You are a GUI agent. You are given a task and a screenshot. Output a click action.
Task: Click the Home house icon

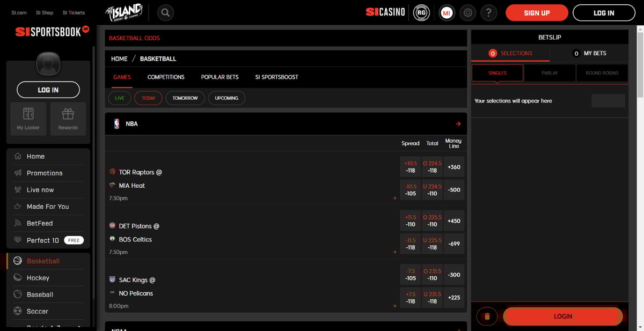click(x=17, y=157)
